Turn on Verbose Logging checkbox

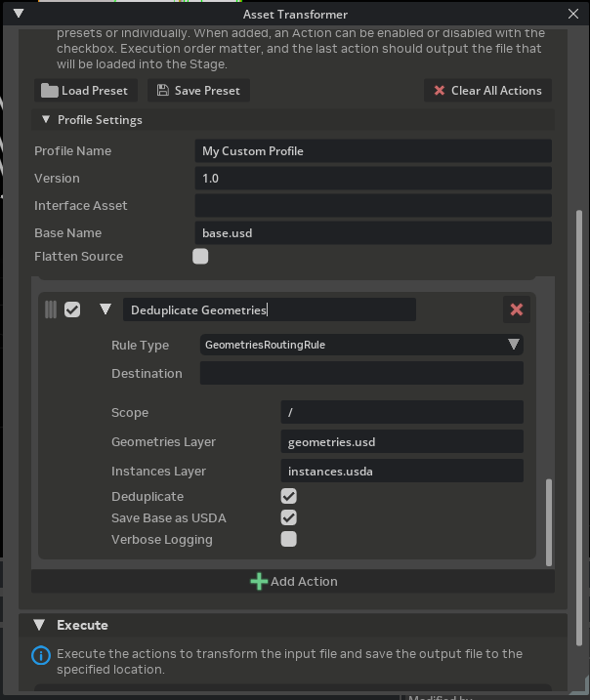click(288, 539)
